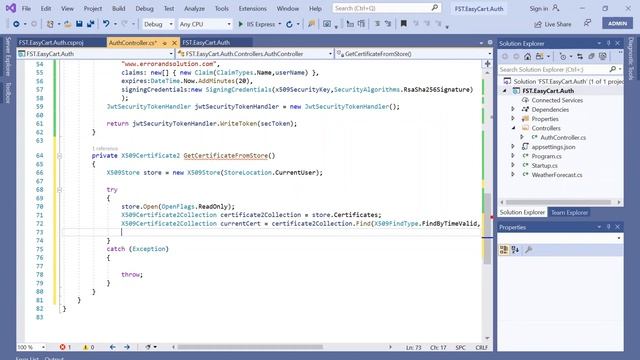
Task: Open the Debug menu
Action: tap(144, 8)
